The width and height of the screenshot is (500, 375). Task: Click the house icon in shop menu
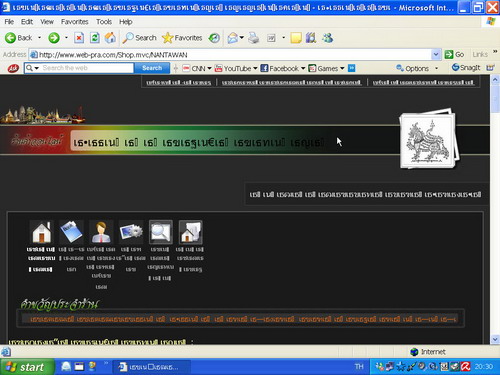click(x=41, y=232)
